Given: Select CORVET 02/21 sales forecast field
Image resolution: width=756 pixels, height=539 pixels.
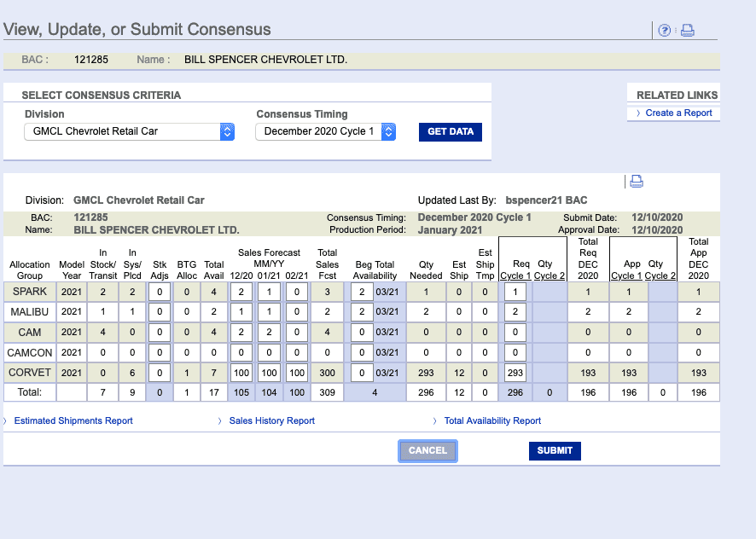Looking at the screenshot, I should [297, 373].
